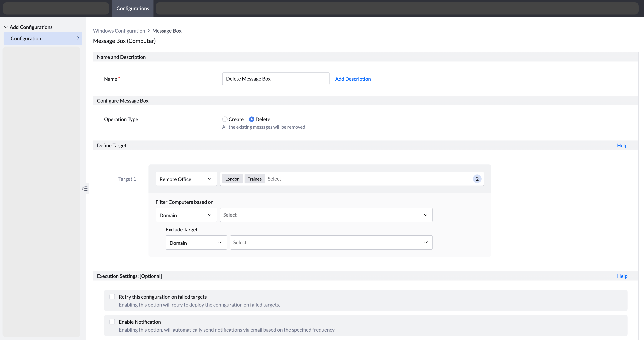Image resolution: width=644 pixels, height=340 pixels.
Task: Select Configuration in the sidebar
Action: point(43,38)
